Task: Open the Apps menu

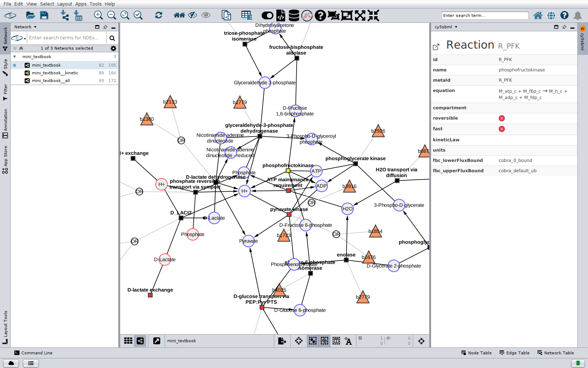Action: (x=81, y=4)
